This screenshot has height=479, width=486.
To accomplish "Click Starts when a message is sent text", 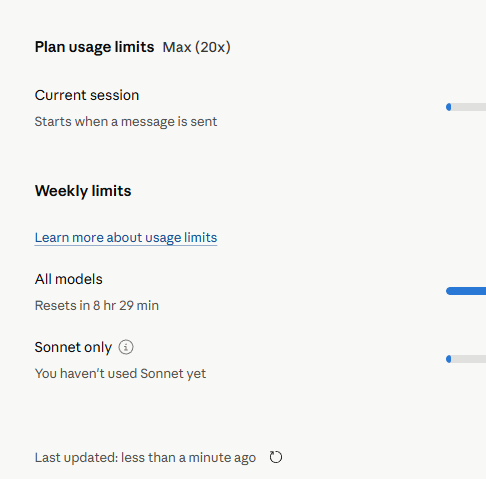I will (x=126, y=122).
